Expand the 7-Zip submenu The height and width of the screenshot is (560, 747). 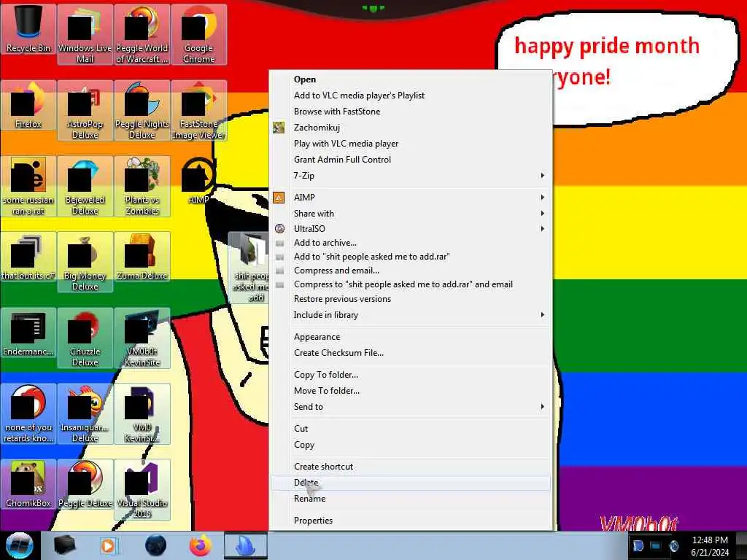point(411,175)
